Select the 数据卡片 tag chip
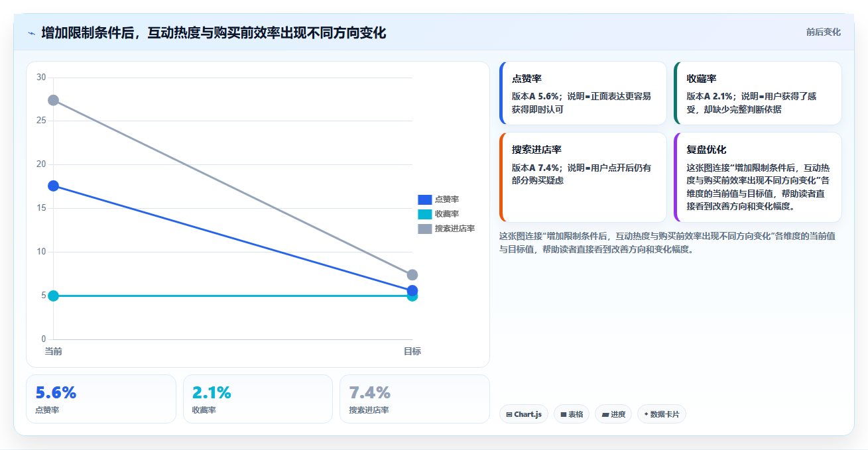Screen dimensions: 868x450 [x=661, y=414]
